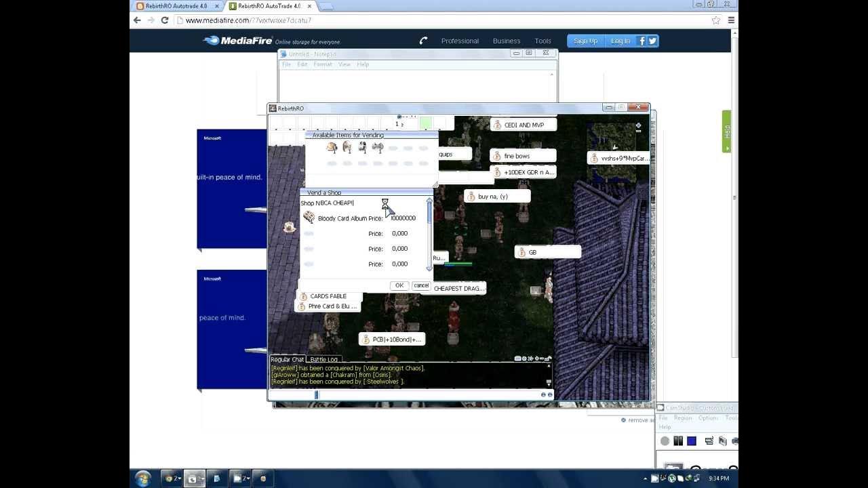This screenshot has height=488, width=868.
Task: Click the Twitter login icon
Action: point(652,41)
